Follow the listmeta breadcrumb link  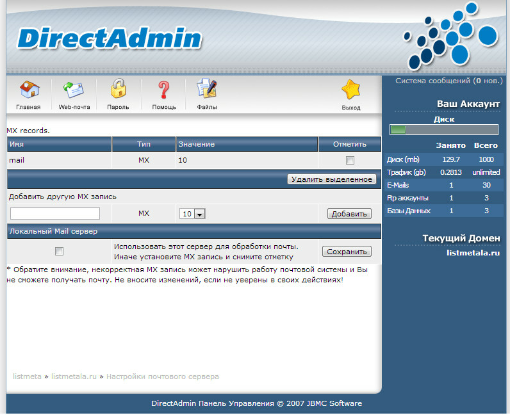click(x=27, y=376)
